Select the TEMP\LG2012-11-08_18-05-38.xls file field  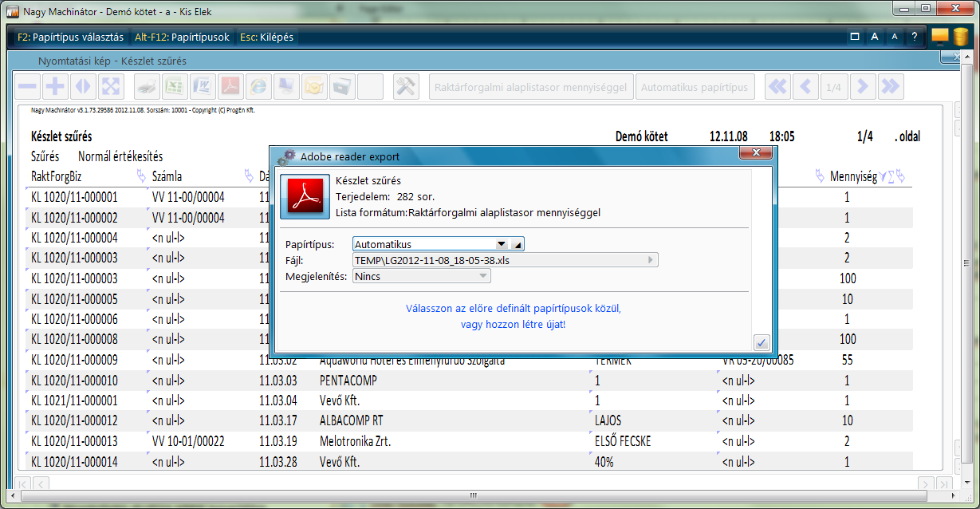(478, 260)
